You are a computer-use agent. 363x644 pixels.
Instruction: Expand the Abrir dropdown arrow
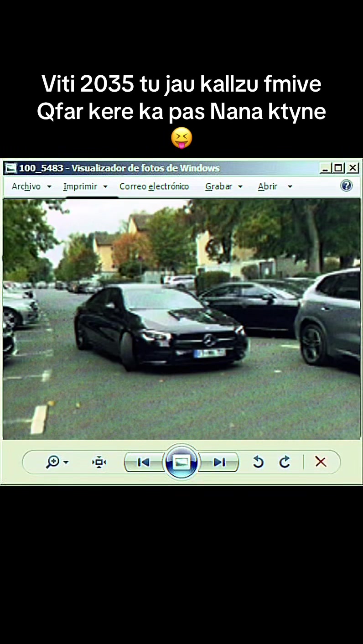290,187
